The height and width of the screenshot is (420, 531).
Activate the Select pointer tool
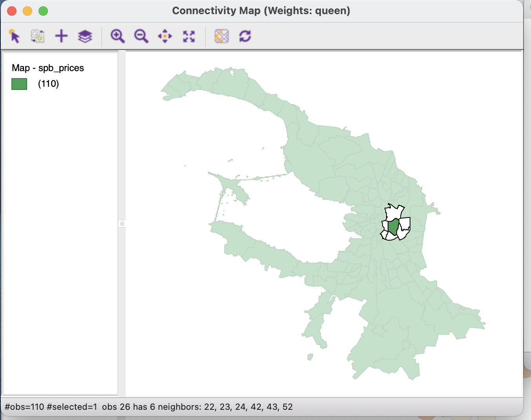[x=15, y=36]
